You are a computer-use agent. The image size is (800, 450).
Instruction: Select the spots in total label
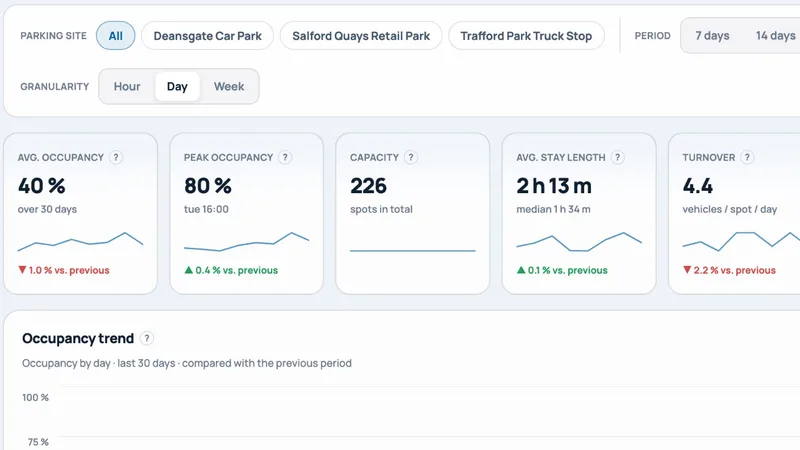pyautogui.click(x=382, y=209)
